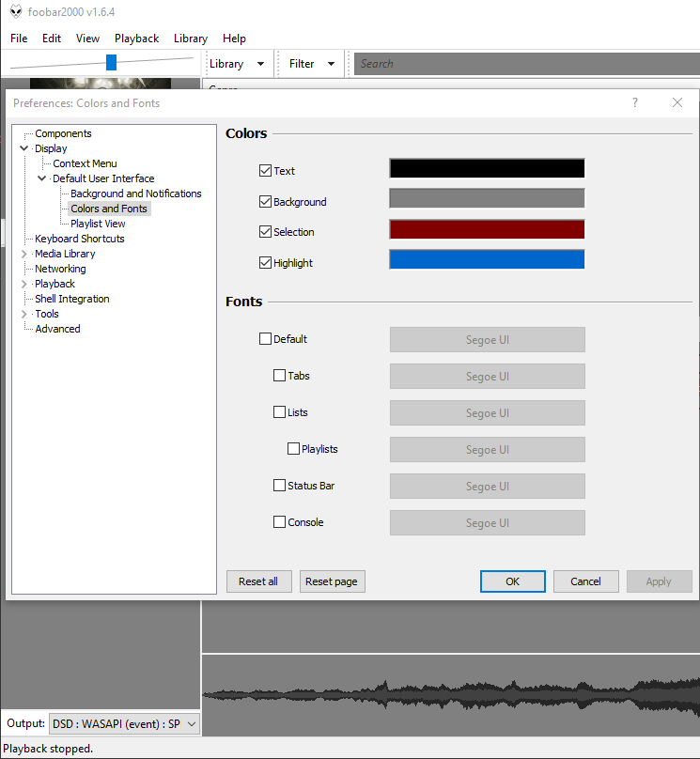Click the black Text color swatch

(487, 168)
